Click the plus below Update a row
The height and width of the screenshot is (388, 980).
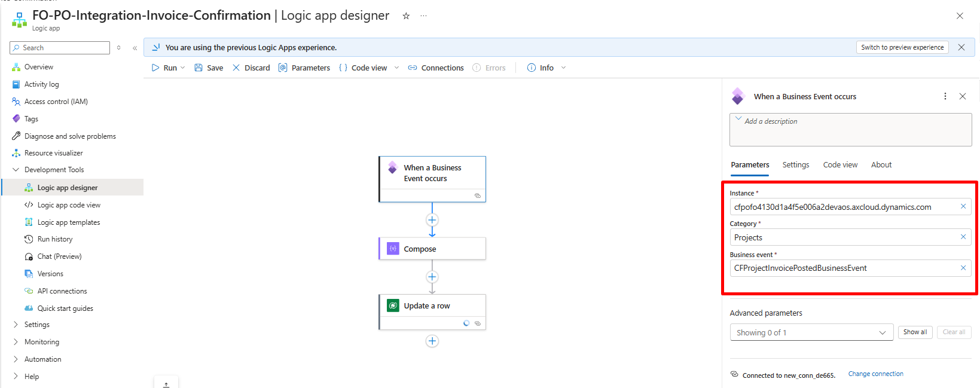(432, 341)
